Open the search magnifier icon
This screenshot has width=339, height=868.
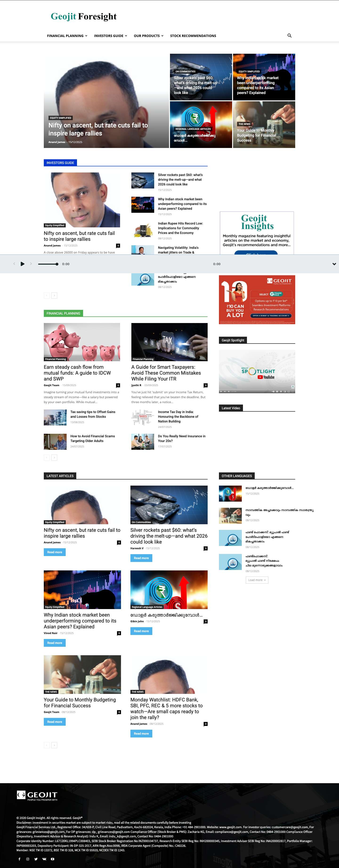click(x=289, y=35)
